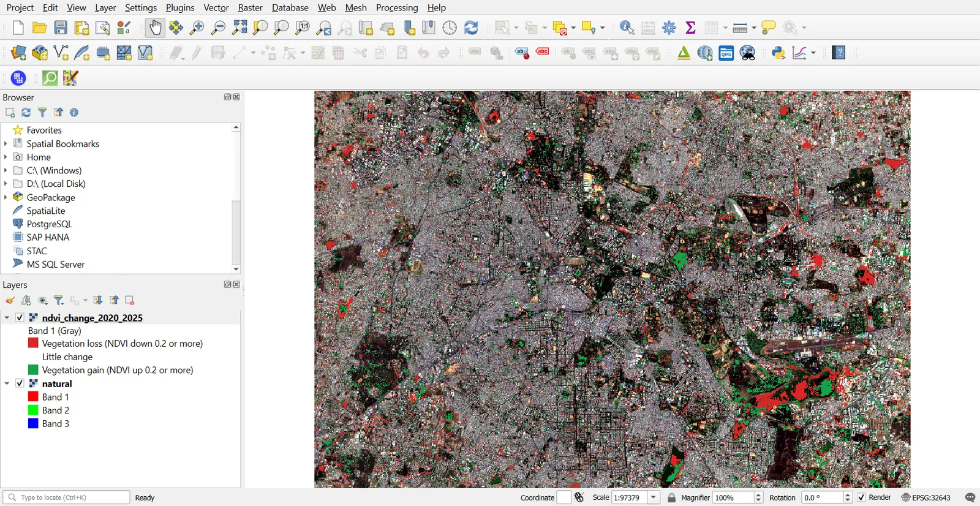This screenshot has width=980, height=506.
Task: Click the Save Project floppy icon
Action: (61, 28)
